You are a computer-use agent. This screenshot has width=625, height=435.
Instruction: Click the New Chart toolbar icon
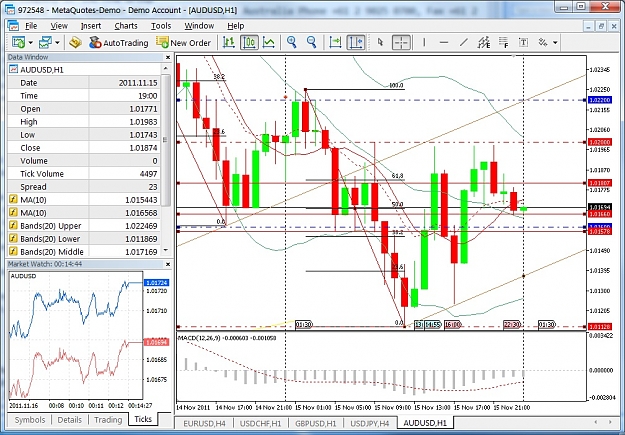point(18,42)
